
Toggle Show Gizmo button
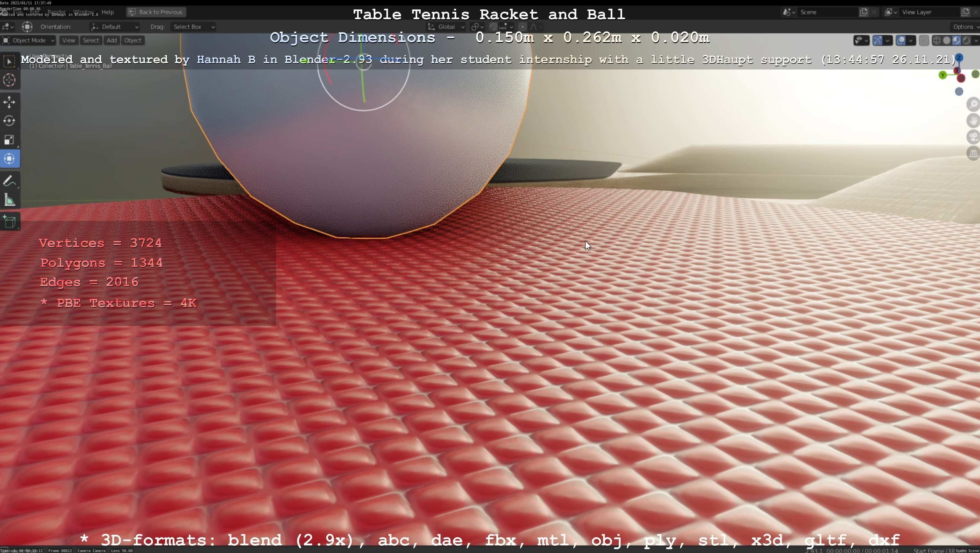pos(877,40)
